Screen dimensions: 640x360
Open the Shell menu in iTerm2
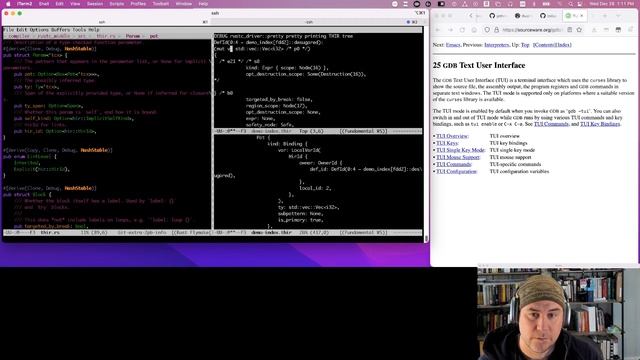[x=44, y=4]
